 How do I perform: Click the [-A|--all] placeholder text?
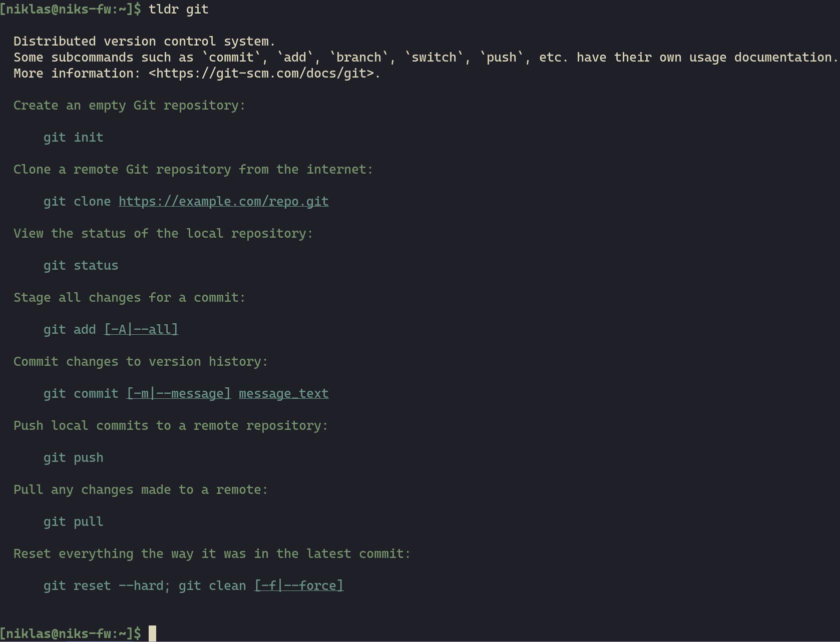coord(141,330)
